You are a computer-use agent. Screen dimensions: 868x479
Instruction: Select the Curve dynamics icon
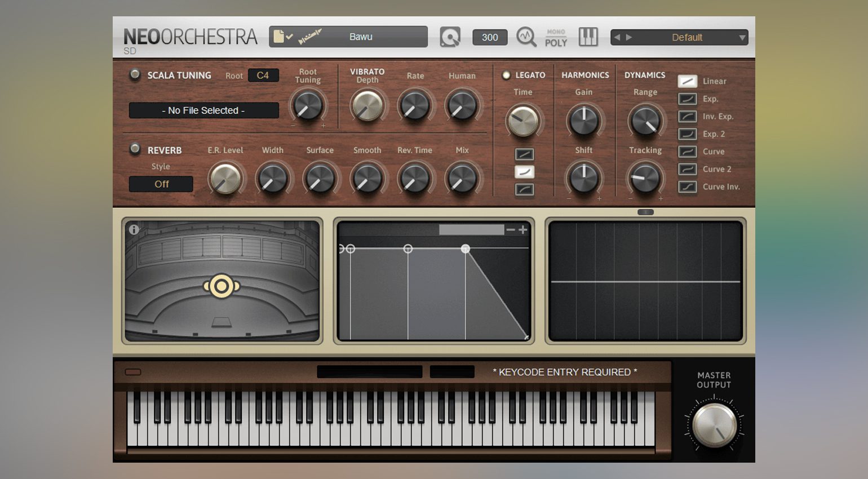(x=687, y=151)
